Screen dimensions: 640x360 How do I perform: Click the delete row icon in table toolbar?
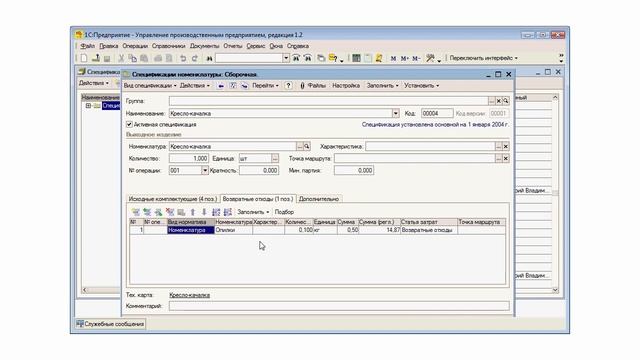tap(170, 212)
